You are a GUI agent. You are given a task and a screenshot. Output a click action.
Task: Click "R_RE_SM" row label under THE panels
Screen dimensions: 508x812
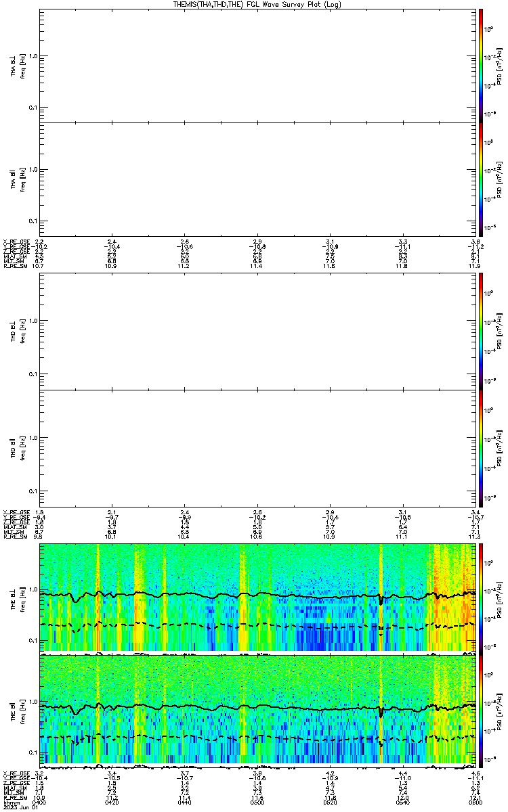15,797
